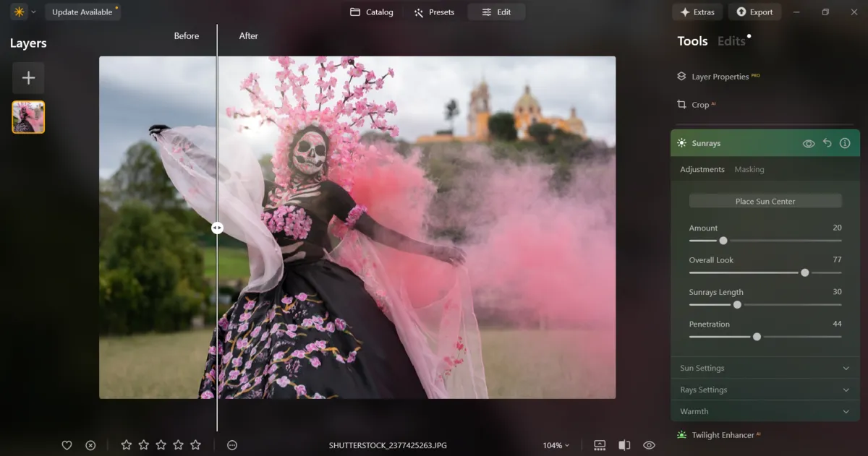
Task: Expand the Rays Settings section
Action: pos(765,390)
